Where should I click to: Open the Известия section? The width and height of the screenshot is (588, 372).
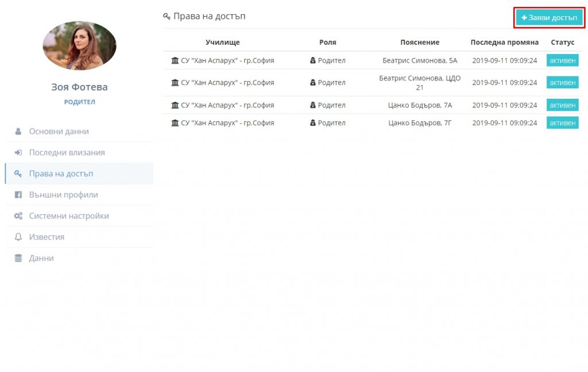coord(79,237)
